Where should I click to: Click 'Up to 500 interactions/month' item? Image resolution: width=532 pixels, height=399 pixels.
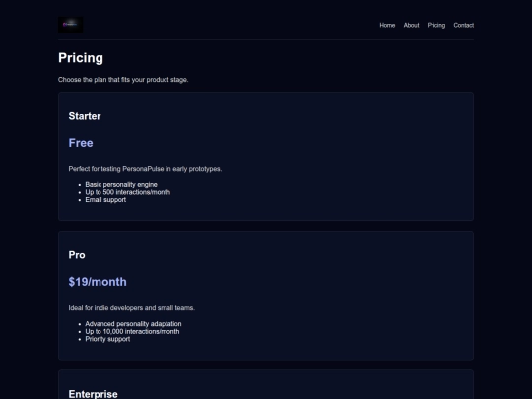[127, 192]
